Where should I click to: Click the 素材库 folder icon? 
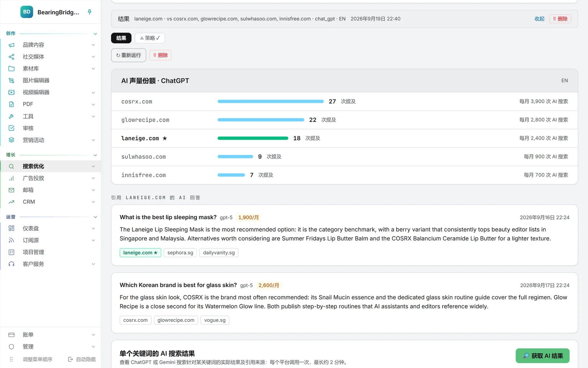(11, 69)
